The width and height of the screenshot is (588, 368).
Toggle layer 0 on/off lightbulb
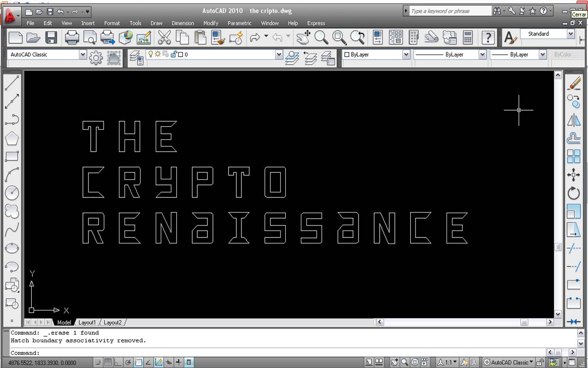pos(150,54)
